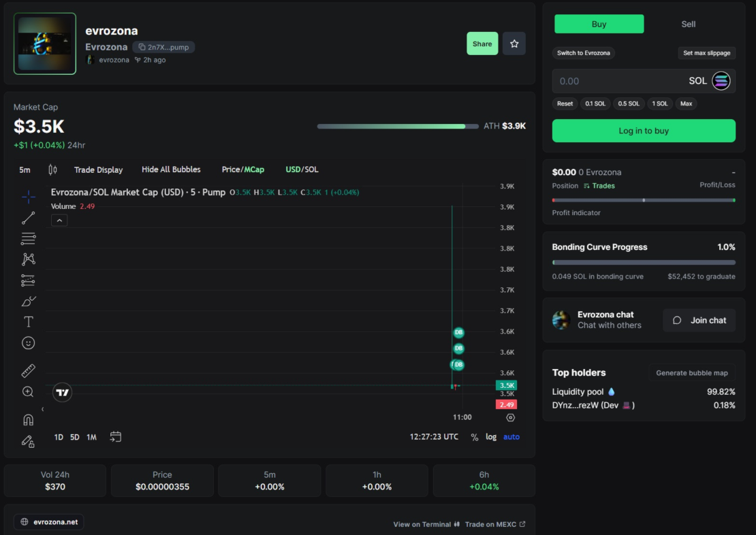Open the evrozona.net website link
Screen dimensions: 756x535
tap(49, 522)
